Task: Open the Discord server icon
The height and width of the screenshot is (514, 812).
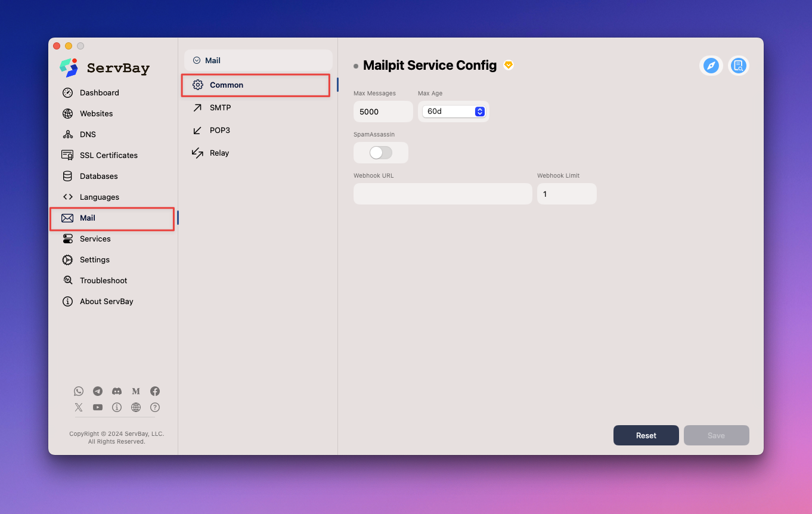Action: tap(117, 391)
